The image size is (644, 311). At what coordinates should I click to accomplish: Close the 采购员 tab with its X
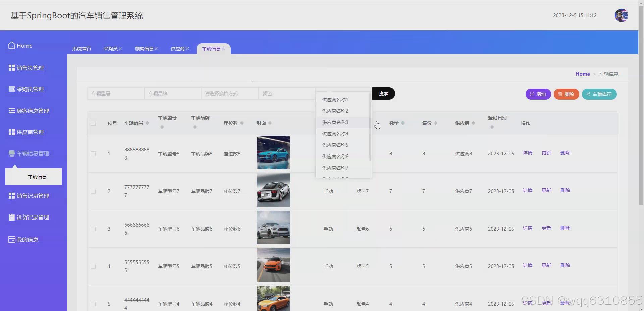(x=120, y=49)
